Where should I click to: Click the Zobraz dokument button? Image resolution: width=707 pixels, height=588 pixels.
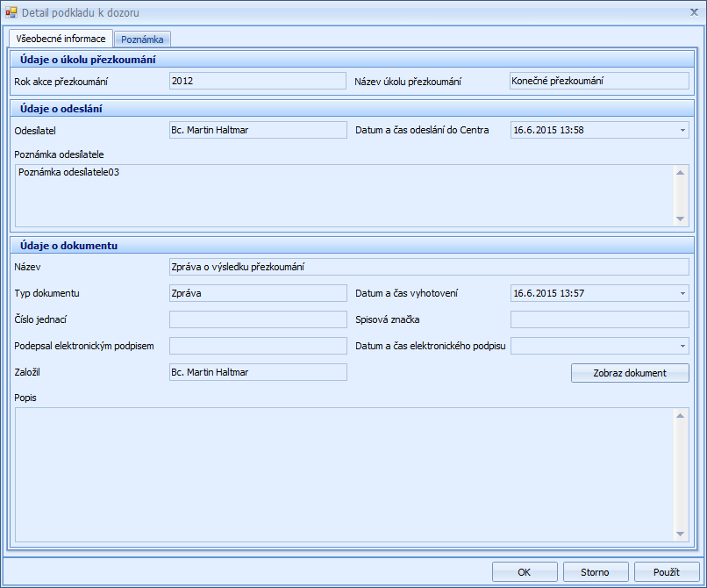630,373
